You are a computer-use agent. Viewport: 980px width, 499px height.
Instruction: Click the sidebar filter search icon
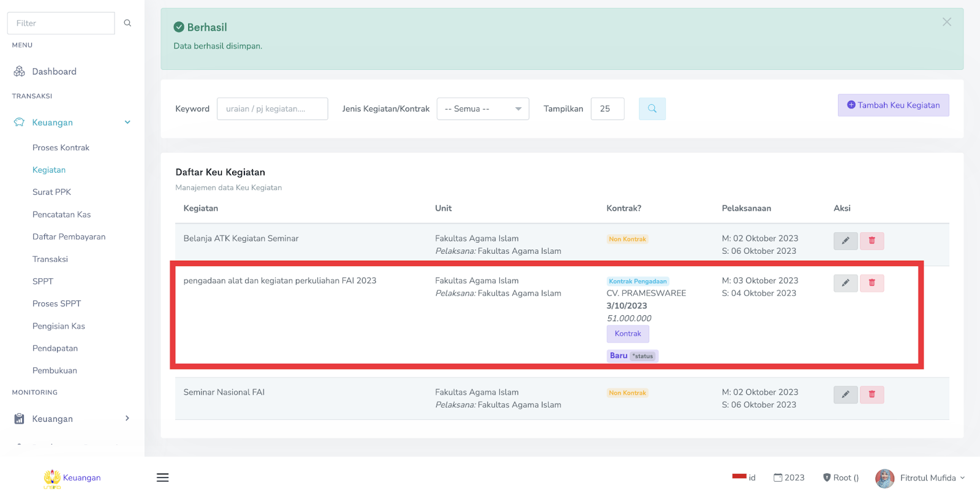(127, 23)
